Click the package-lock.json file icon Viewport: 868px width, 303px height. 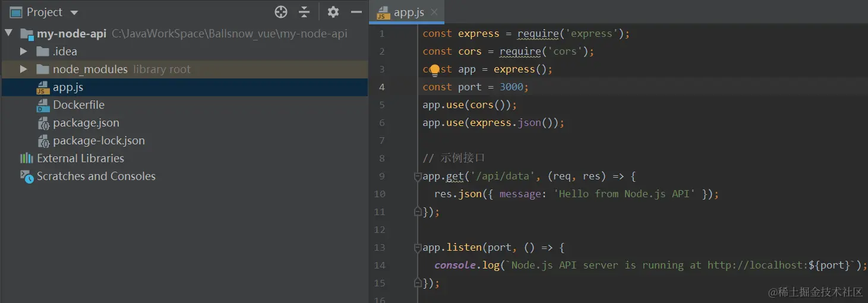[x=43, y=141]
